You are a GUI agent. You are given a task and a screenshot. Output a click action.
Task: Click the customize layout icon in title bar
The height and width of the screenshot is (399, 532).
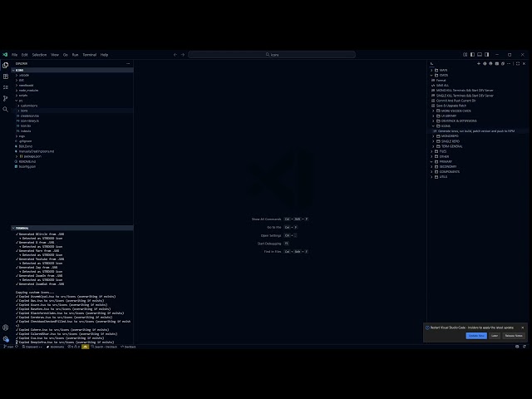click(x=465, y=55)
